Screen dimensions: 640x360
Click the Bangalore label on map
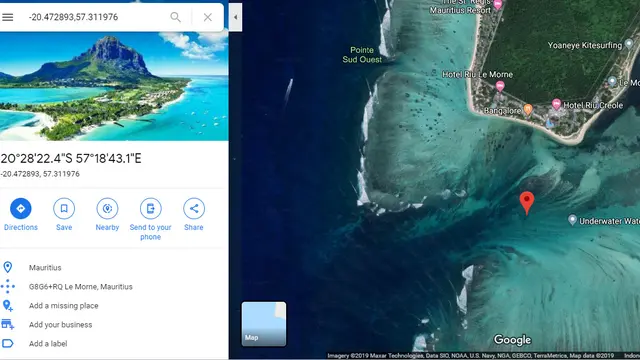click(x=502, y=111)
